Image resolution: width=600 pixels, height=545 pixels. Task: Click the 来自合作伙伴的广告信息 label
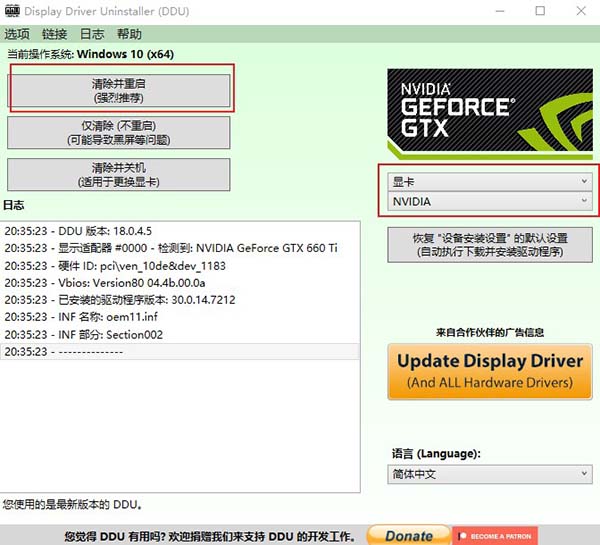pos(490,332)
